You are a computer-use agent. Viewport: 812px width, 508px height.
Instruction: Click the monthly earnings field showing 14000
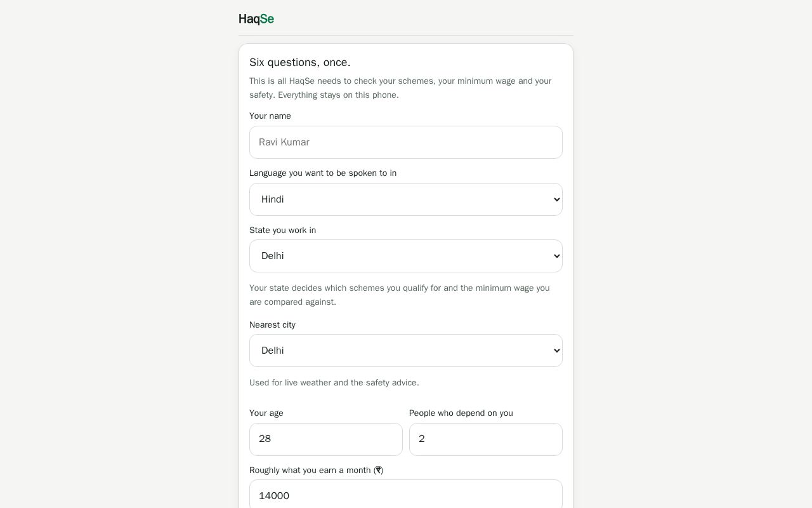point(406,495)
